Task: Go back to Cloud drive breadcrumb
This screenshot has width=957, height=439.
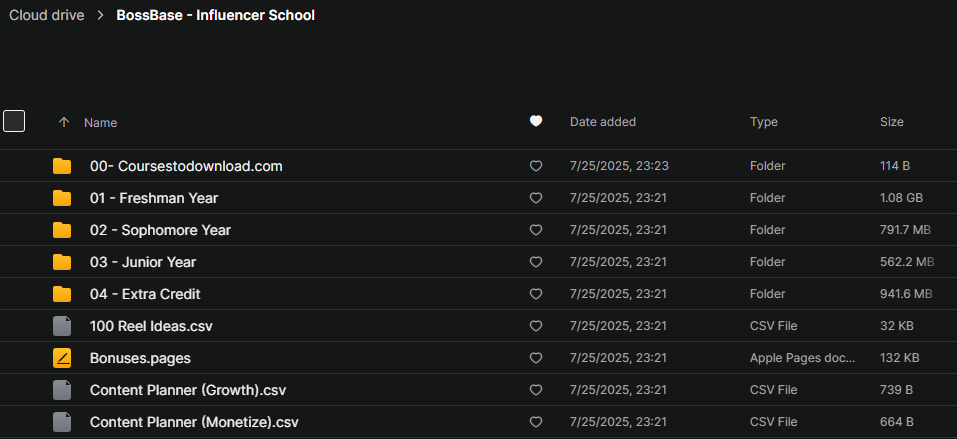Action: click(x=46, y=15)
